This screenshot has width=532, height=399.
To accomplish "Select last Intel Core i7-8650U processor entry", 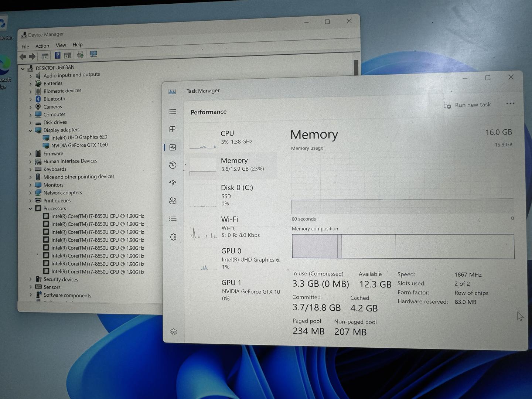I will [98, 272].
